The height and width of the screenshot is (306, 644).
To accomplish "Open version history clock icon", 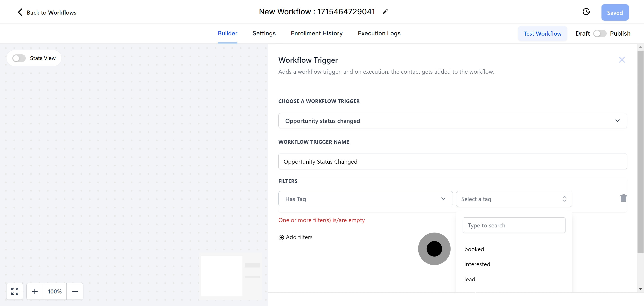I will pyautogui.click(x=586, y=12).
